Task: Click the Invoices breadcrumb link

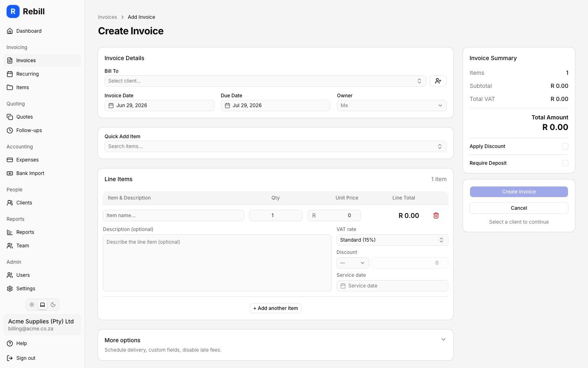Action: click(107, 17)
